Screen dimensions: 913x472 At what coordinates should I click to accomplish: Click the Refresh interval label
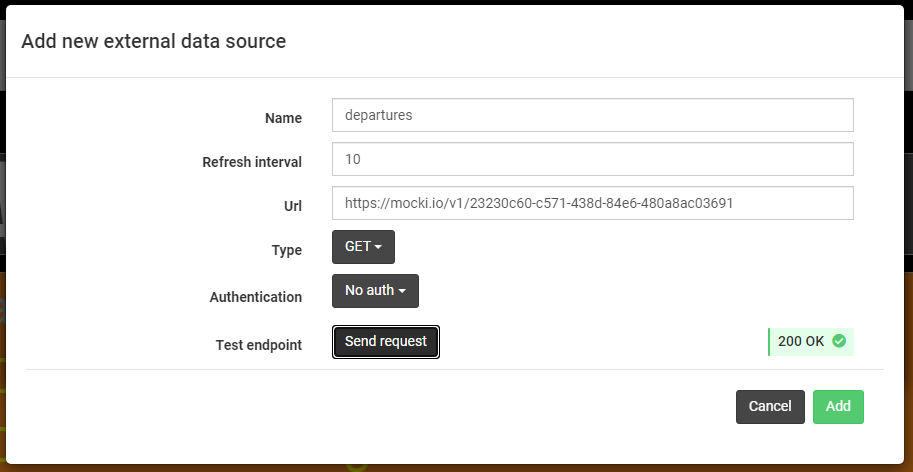pyautogui.click(x=252, y=162)
